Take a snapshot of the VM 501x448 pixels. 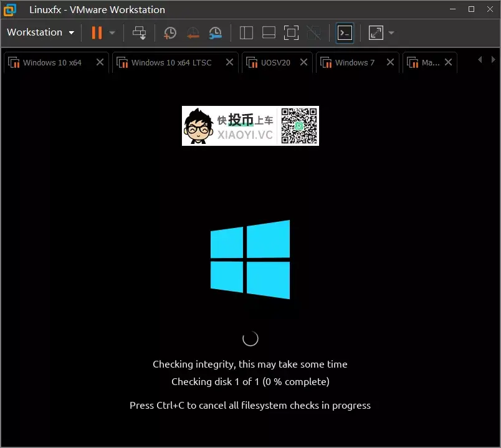[x=170, y=33]
